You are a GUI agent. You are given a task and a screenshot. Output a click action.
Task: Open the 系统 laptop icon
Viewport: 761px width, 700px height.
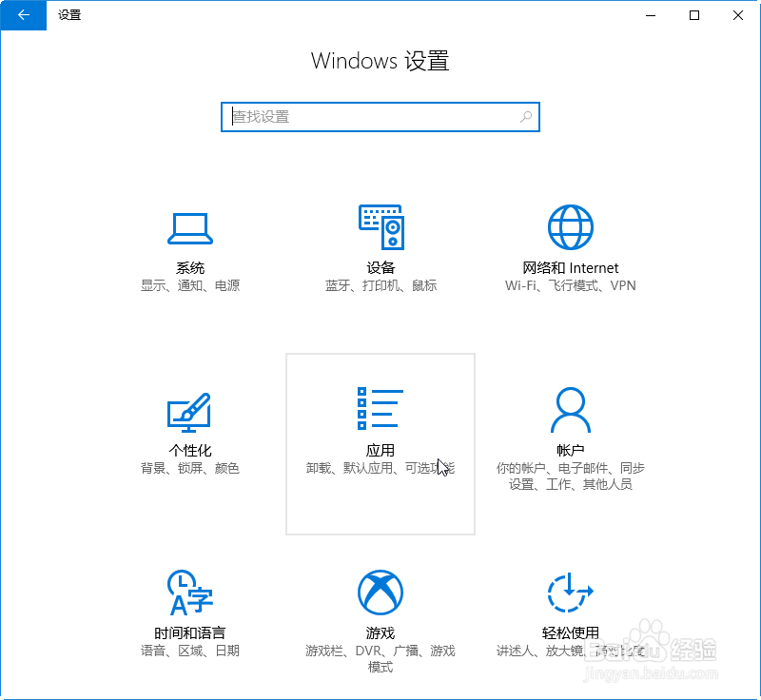[190, 228]
